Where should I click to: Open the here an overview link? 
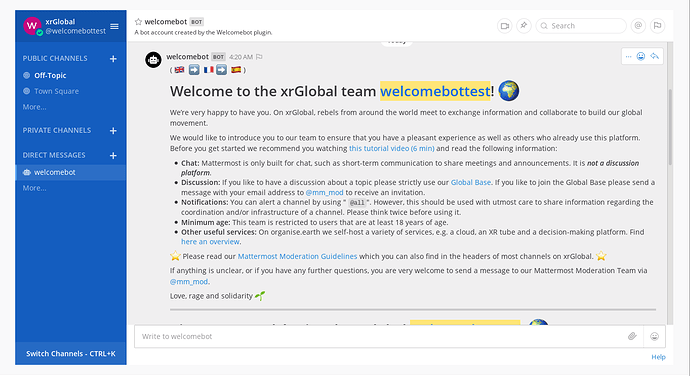coord(210,242)
